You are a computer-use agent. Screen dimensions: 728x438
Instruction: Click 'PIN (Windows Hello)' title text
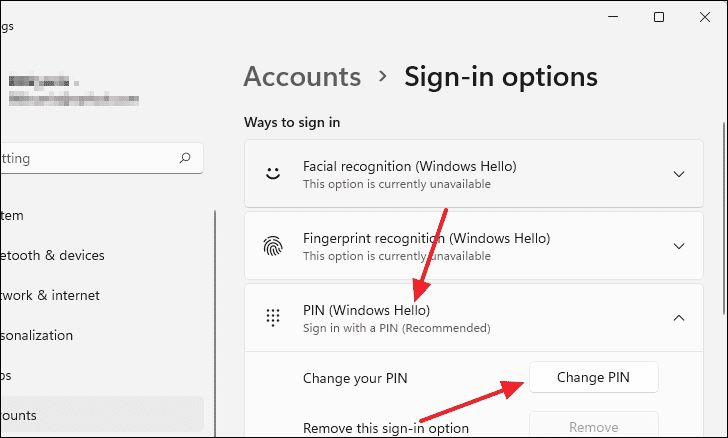(366, 310)
